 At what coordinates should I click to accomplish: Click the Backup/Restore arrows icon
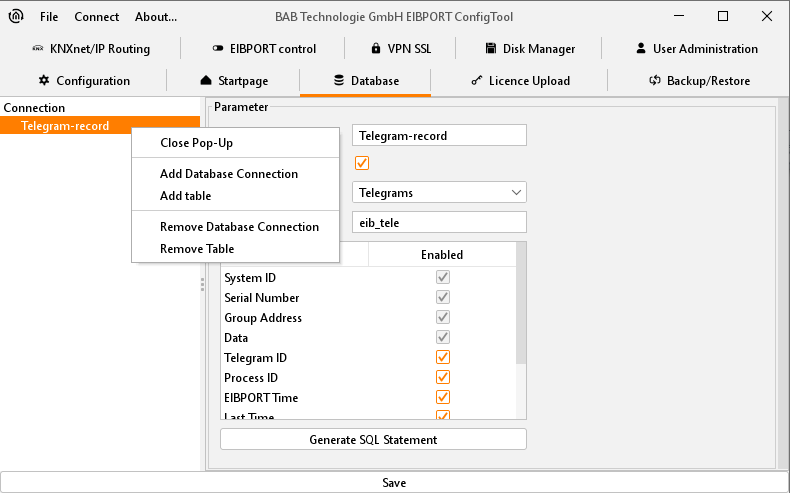pos(655,80)
